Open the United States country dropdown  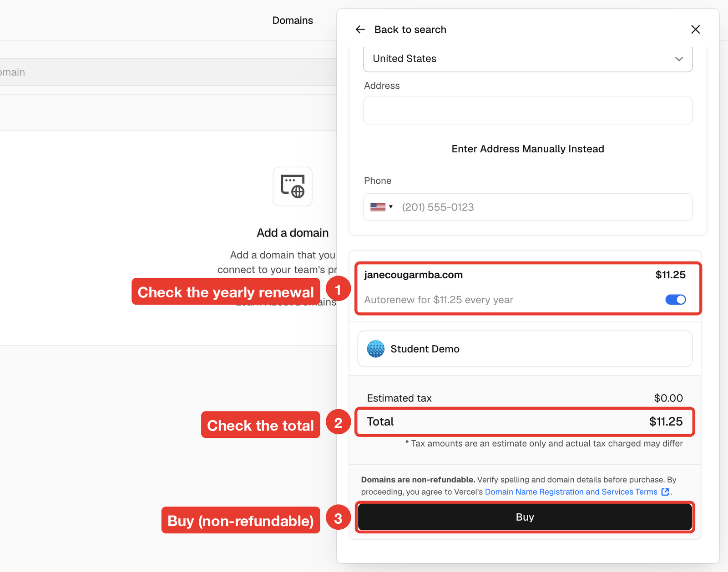(x=528, y=59)
